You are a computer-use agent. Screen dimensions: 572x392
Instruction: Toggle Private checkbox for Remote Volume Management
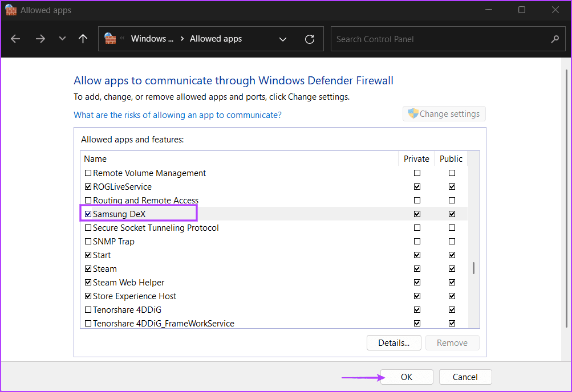pos(417,173)
